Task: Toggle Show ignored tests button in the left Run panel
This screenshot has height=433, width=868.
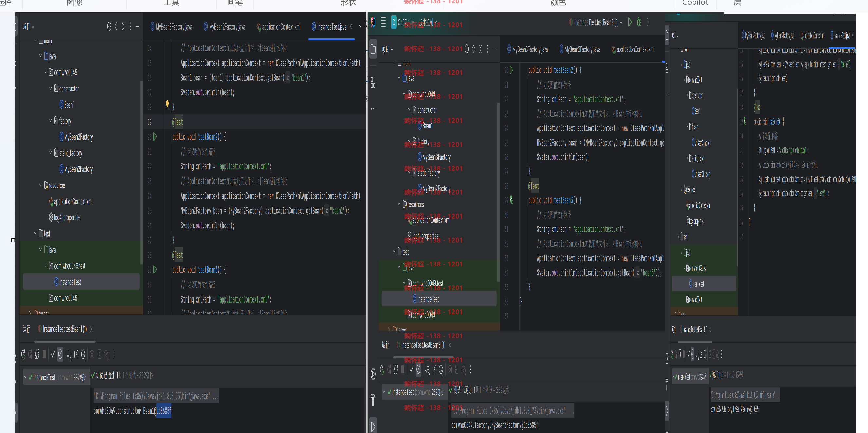Action: coord(60,354)
